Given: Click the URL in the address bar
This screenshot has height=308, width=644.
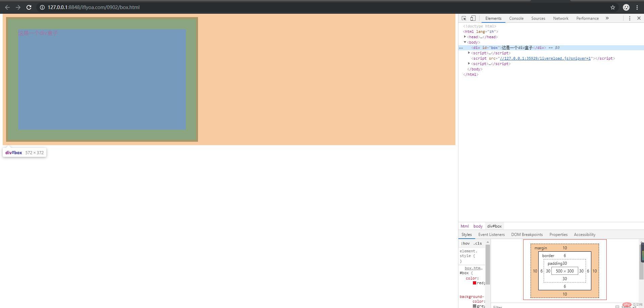Looking at the screenshot, I should [x=94, y=7].
